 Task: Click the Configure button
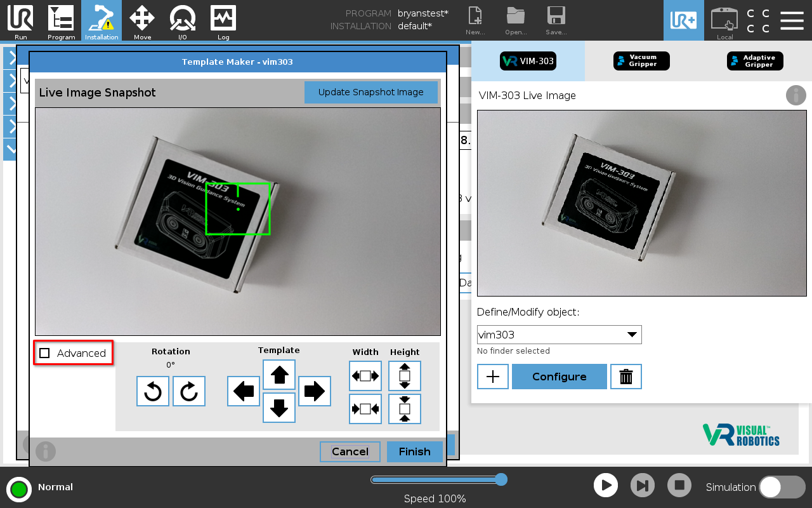pyautogui.click(x=560, y=377)
